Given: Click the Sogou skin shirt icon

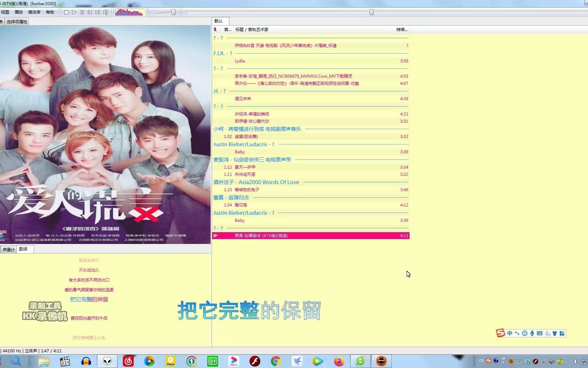Looking at the screenshot, I should [555, 333].
